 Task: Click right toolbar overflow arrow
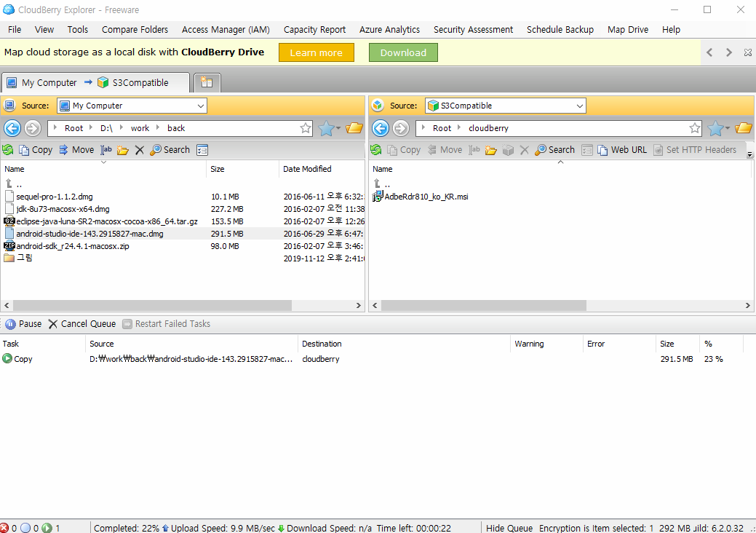click(x=749, y=155)
